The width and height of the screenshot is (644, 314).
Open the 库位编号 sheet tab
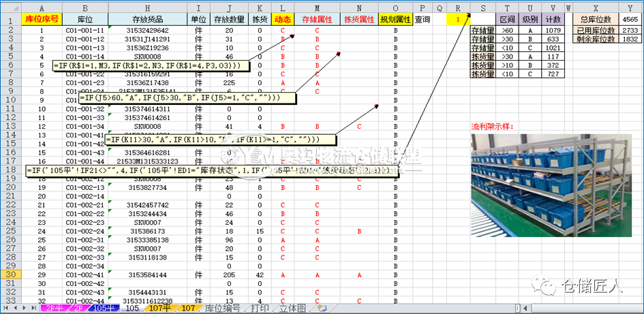[222, 308]
